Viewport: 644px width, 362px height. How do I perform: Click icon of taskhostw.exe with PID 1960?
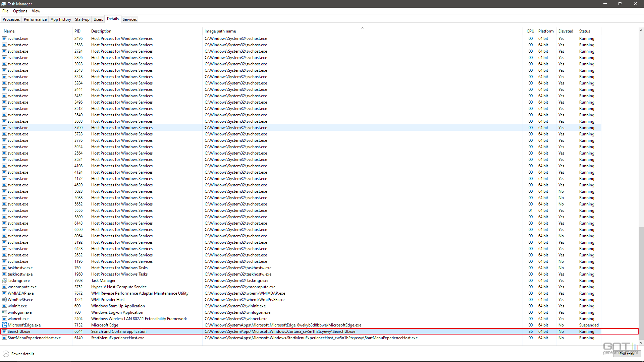pyautogui.click(x=4, y=274)
